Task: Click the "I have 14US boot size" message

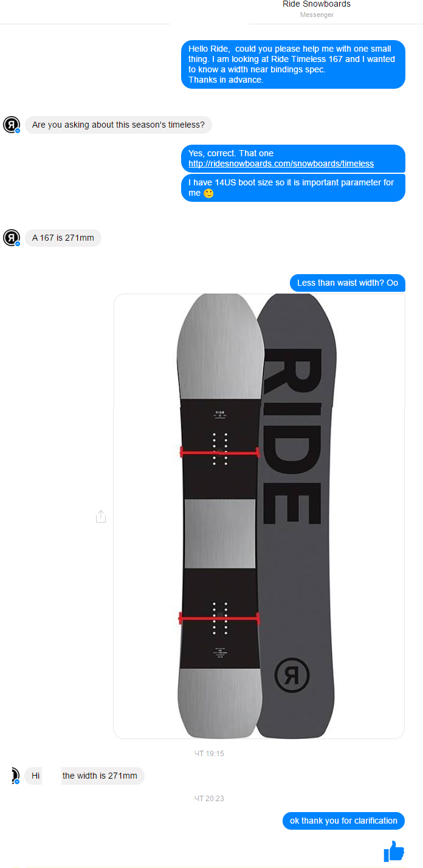Action: (x=293, y=188)
